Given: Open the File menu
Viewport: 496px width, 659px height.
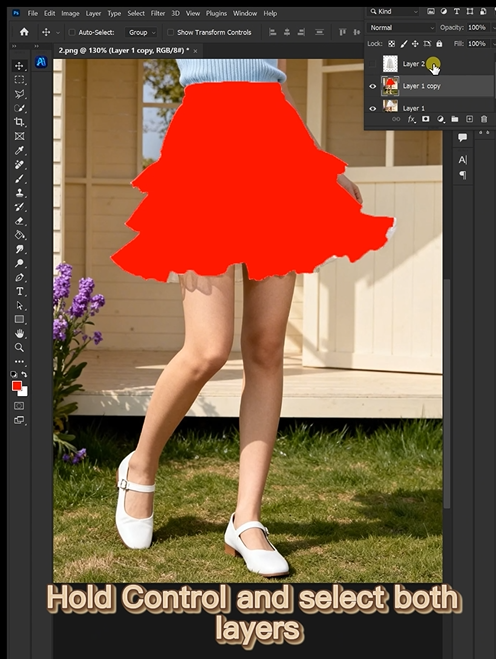Looking at the screenshot, I should 32,13.
